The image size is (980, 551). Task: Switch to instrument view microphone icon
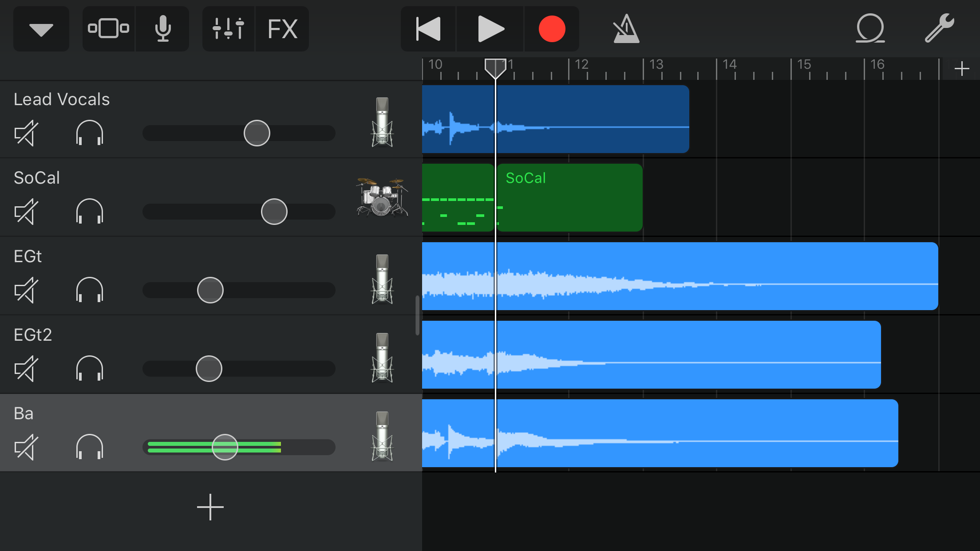point(163,29)
